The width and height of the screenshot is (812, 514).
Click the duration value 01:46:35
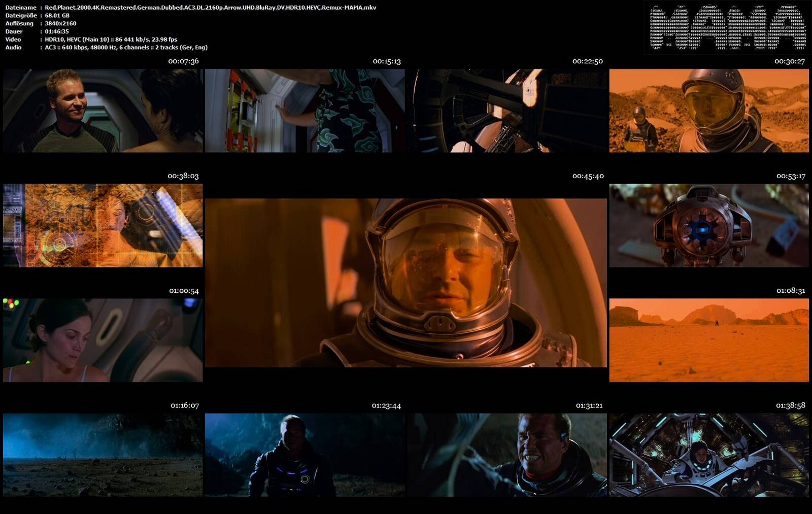[x=57, y=31]
